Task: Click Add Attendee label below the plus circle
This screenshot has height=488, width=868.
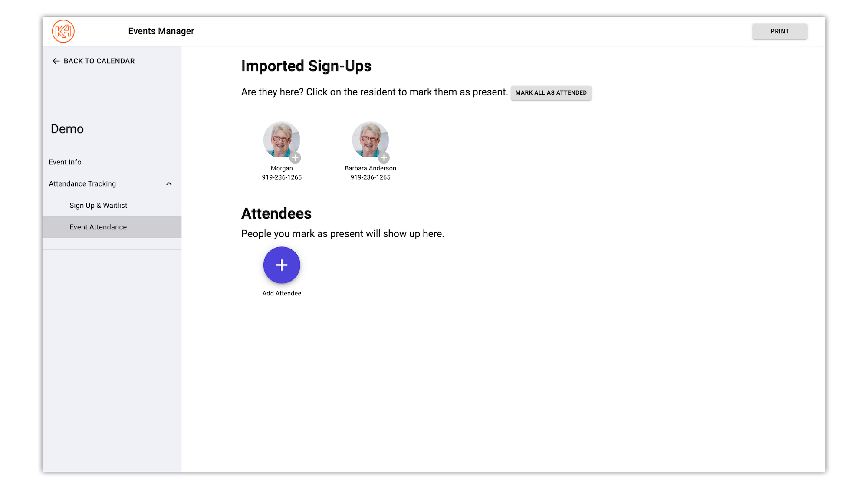Action: tap(282, 293)
